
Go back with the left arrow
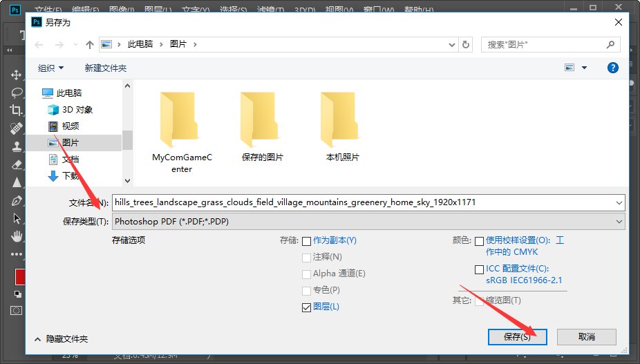[x=39, y=45]
